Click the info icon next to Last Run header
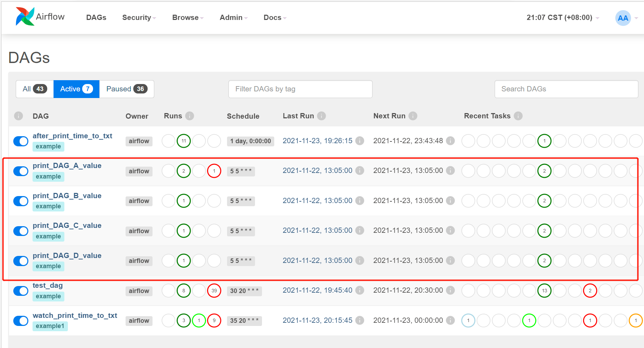This screenshot has width=644, height=348. 321,116
